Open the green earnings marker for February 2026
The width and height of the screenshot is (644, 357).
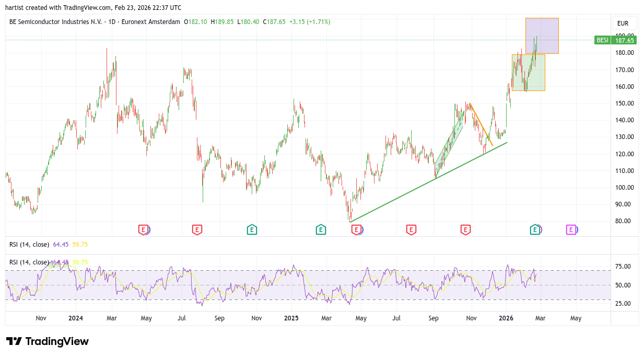click(x=535, y=229)
